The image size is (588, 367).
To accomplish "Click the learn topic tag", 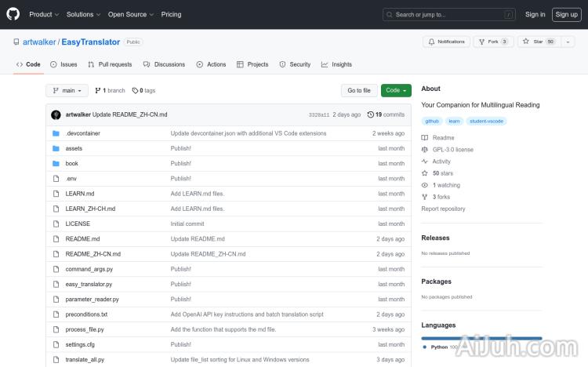I will 454,122.
